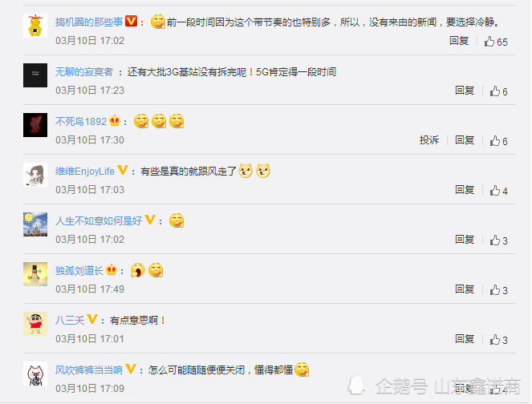Screen dimensions: 532x404
Task: Click the crown badge beside 不死鸟1892
Action: [x=115, y=121]
